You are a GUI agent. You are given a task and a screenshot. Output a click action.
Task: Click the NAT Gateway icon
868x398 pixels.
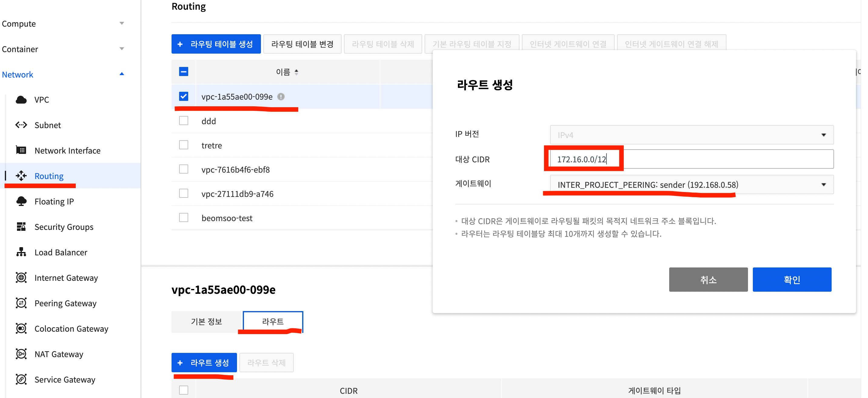coord(21,354)
